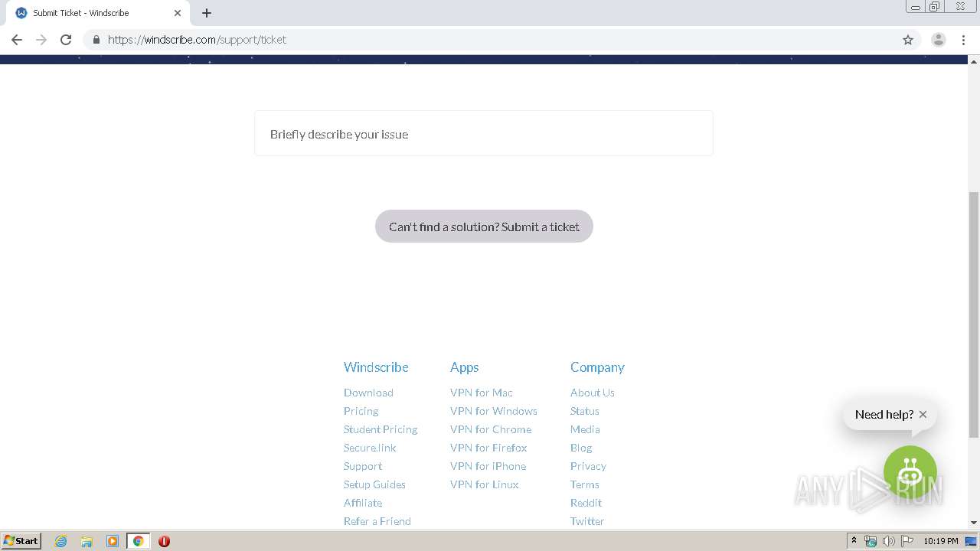980x551 pixels.
Task: View site security padlock info
Action: (x=96, y=40)
